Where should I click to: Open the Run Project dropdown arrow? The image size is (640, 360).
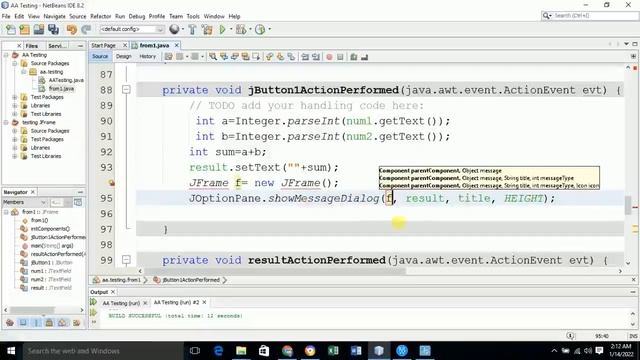tap(231, 29)
